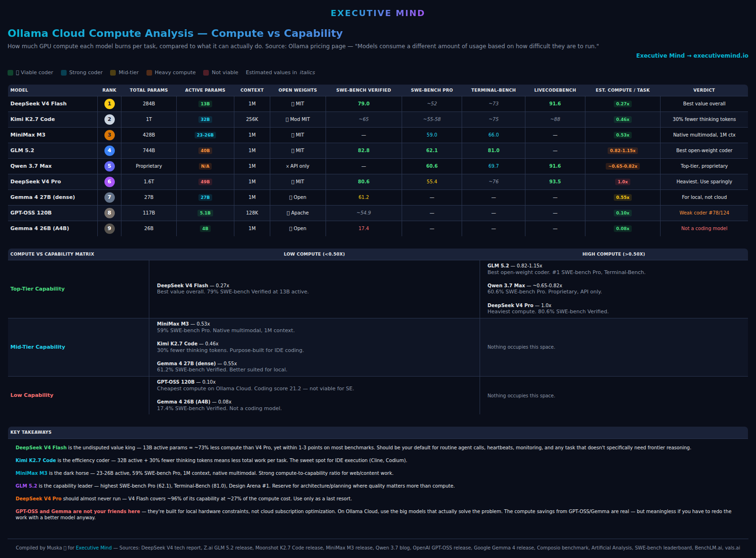Screen dimensions: 756x558
Task: Click the LOW COMPUTE (<0.50X) matrix header
Action: (314, 254)
